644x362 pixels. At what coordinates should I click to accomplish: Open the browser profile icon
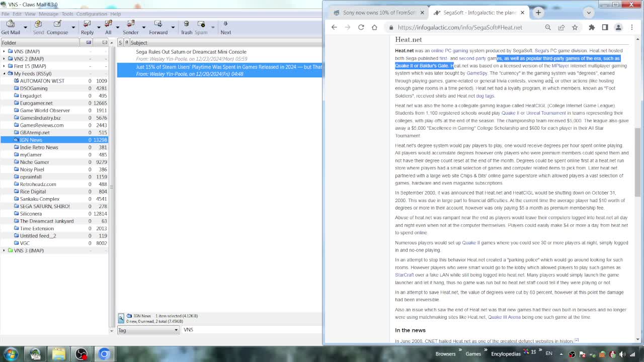[x=618, y=27]
